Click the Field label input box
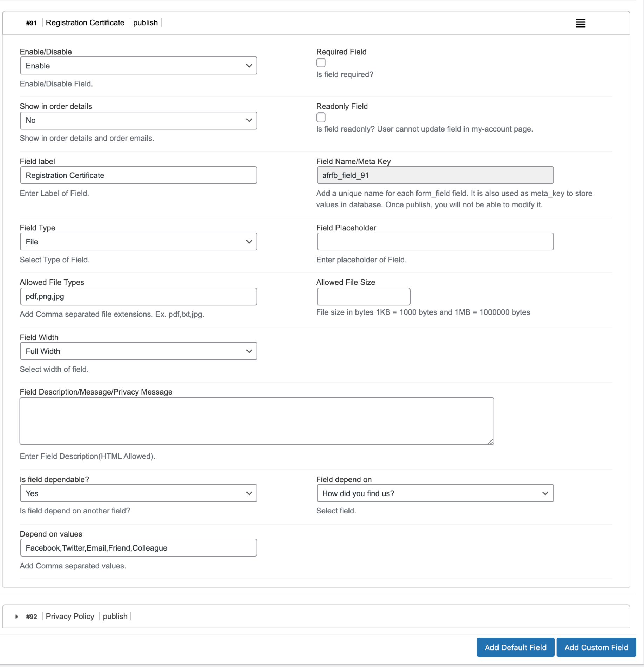Image resolution: width=644 pixels, height=667 pixels. coord(138,175)
